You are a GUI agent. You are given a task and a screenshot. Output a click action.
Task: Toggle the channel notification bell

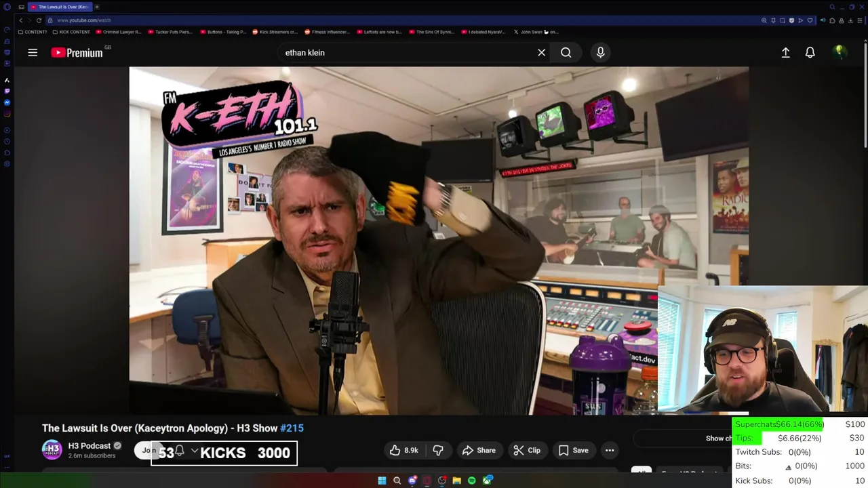point(180,451)
